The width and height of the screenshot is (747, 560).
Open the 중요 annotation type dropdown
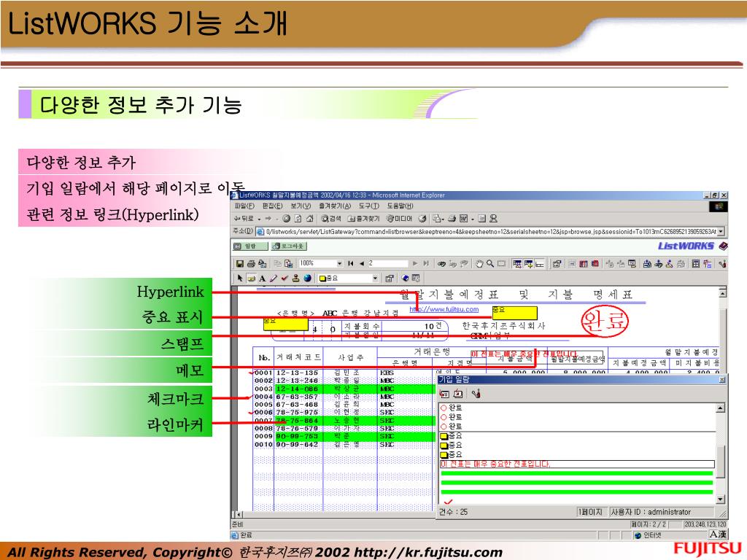pos(375,278)
